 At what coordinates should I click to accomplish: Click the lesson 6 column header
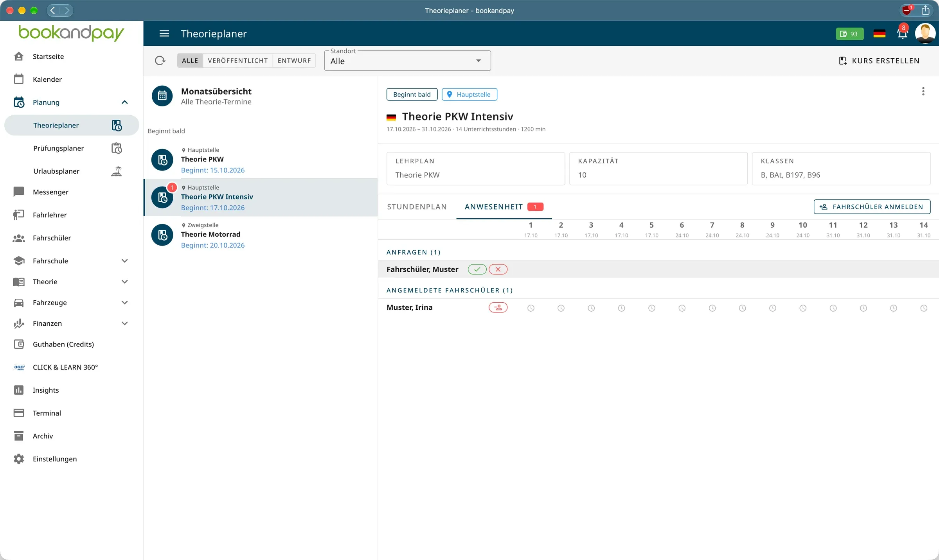click(682, 230)
